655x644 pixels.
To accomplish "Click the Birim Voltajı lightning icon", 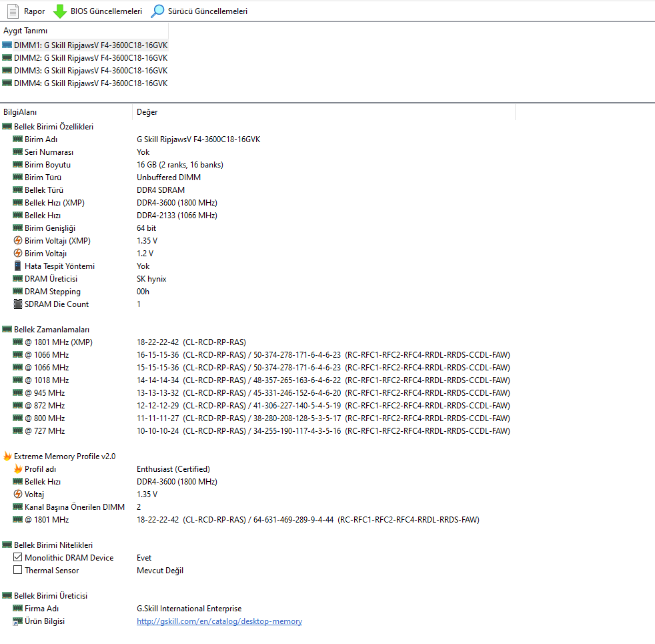I will [x=17, y=253].
